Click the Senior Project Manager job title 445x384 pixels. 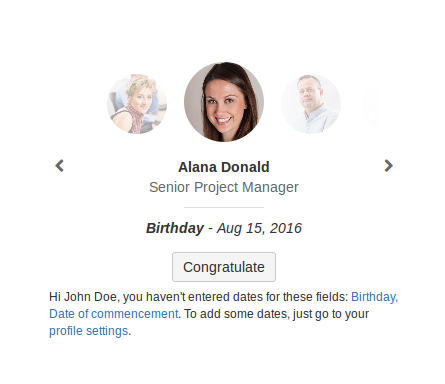224,187
